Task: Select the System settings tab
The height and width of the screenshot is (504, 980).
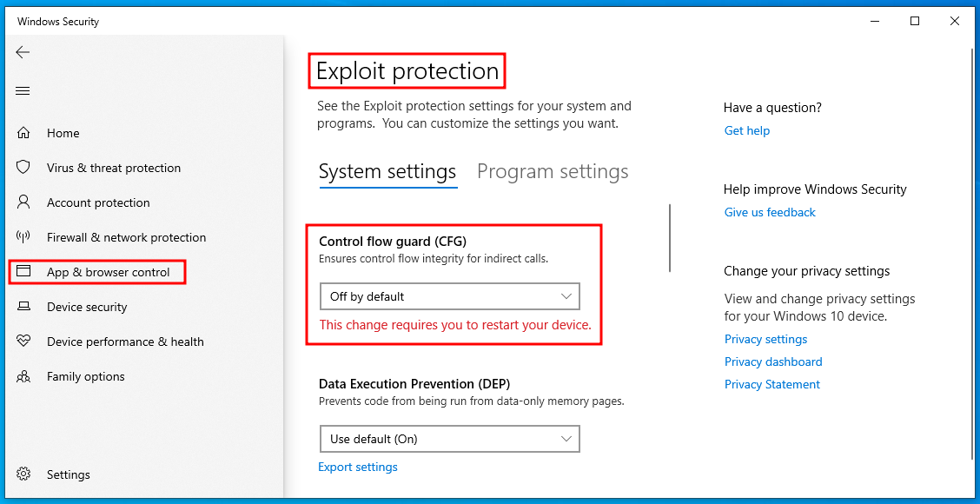Action: click(x=387, y=172)
